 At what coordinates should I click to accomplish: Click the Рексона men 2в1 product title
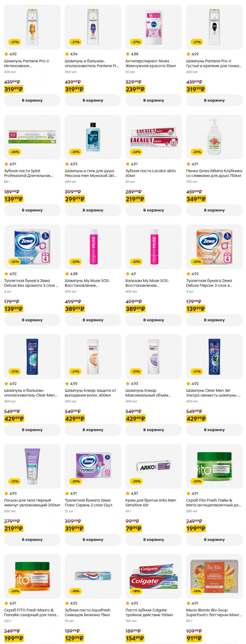click(x=91, y=173)
